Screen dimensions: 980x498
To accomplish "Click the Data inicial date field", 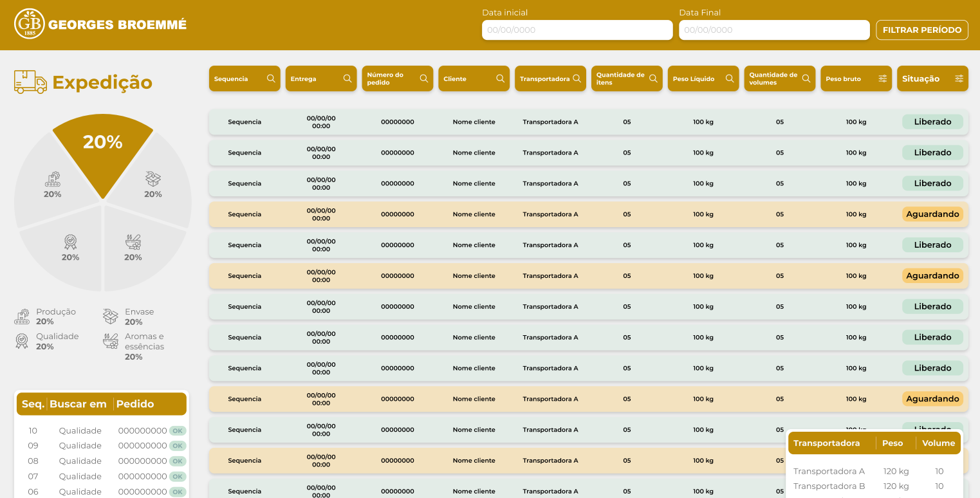I will pyautogui.click(x=577, y=30).
